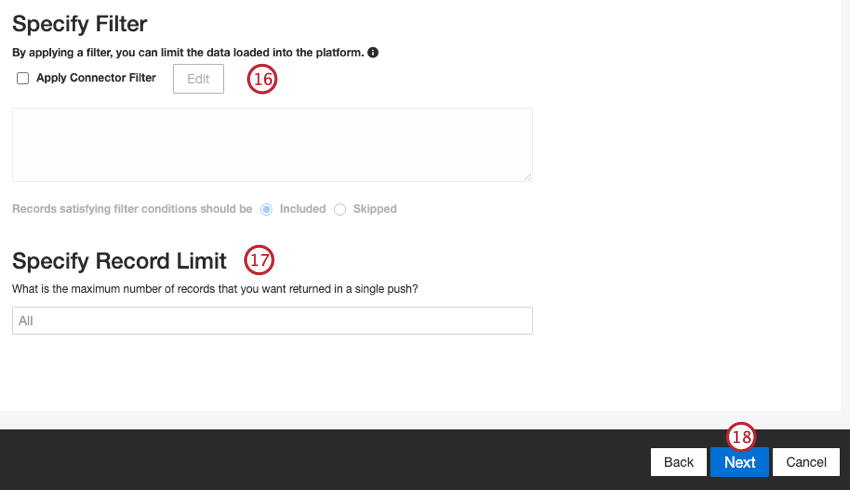Click the Apply Connector Filter label text

[x=96, y=78]
